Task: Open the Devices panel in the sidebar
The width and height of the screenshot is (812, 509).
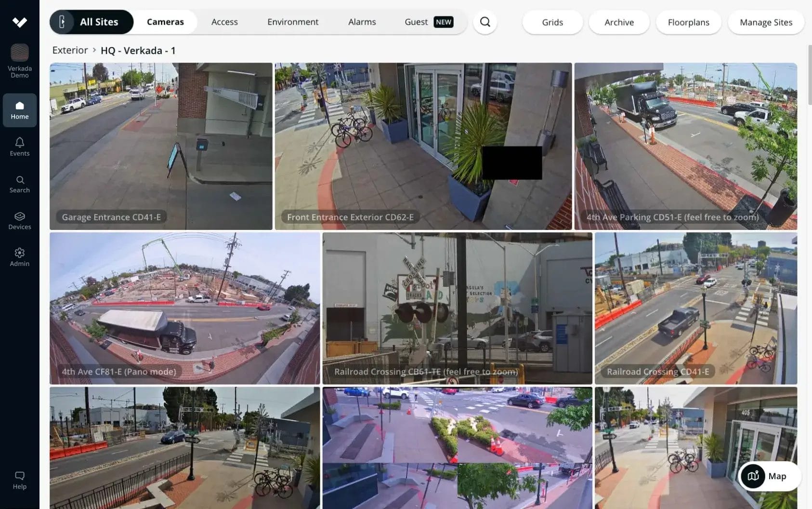Action: tap(19, 220)
